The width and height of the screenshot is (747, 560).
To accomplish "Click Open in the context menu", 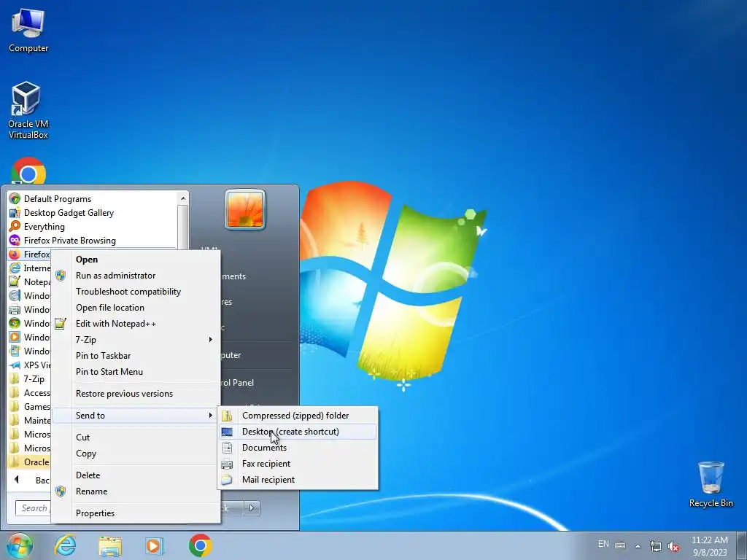I will [x=136, y=260].
